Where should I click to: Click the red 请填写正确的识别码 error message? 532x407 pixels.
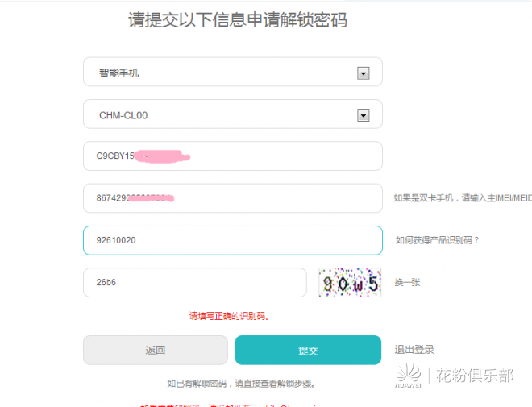click(x=230, y=316)
